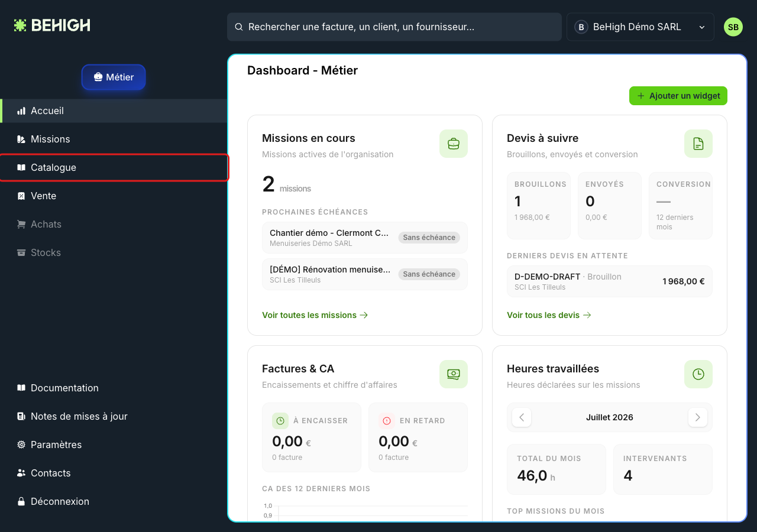Click the À encaisser green clock icon
Image resolution: width=757 pixels, height=532 pixels.
[x=280, y=421]
